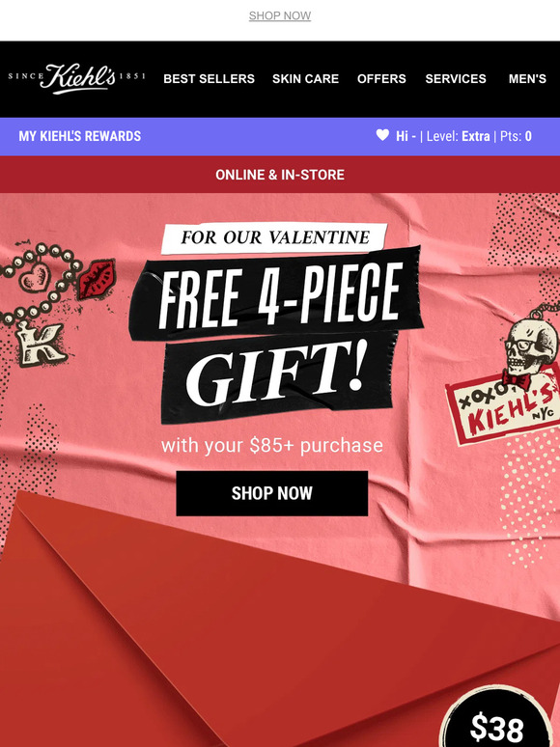Click the Free 4-Piece Gift headline
Screen dimensions: 560x747
point(275,334)
